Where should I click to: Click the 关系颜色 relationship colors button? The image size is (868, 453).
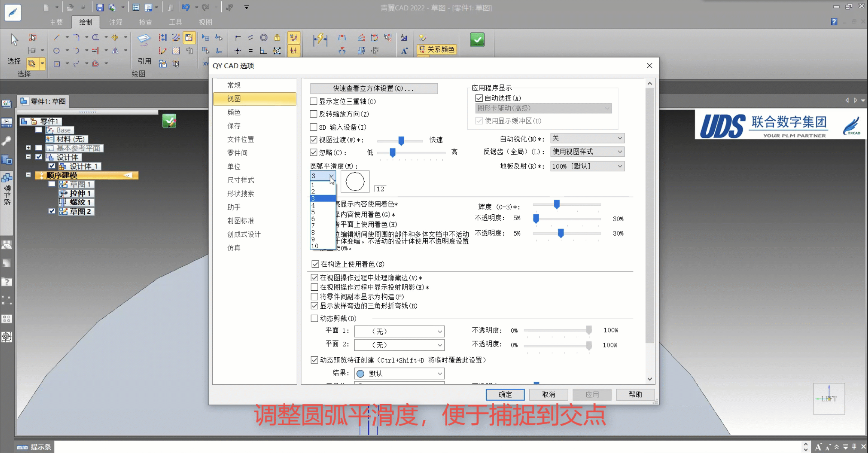[x=437, y=50]
